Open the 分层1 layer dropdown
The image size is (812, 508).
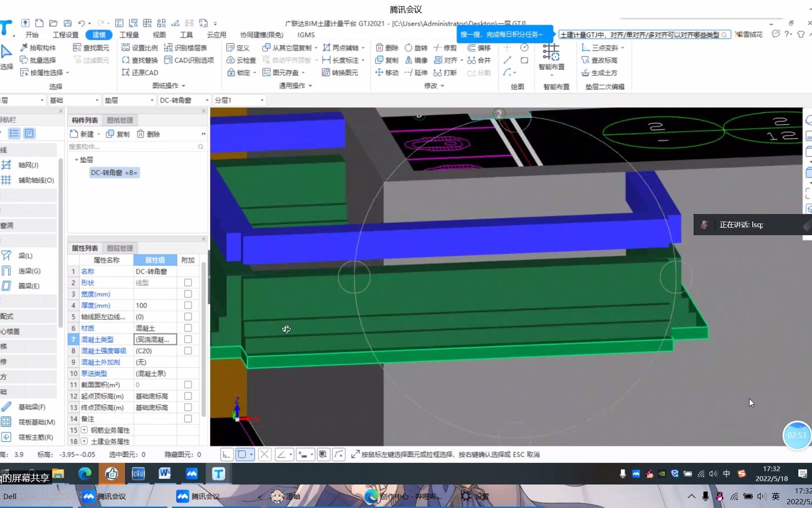[239, 100]
